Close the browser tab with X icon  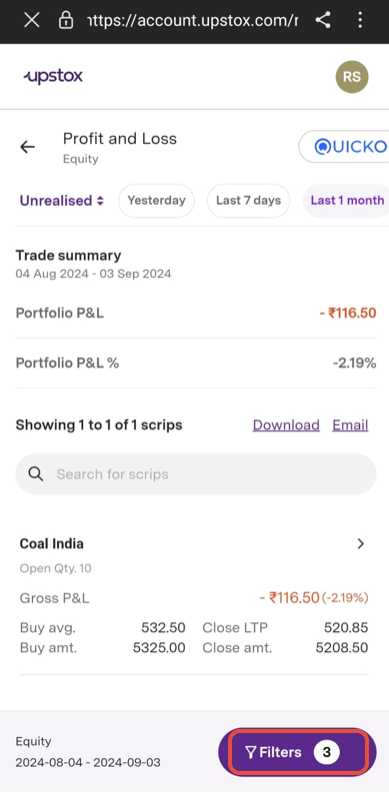(x=32, y=20)
